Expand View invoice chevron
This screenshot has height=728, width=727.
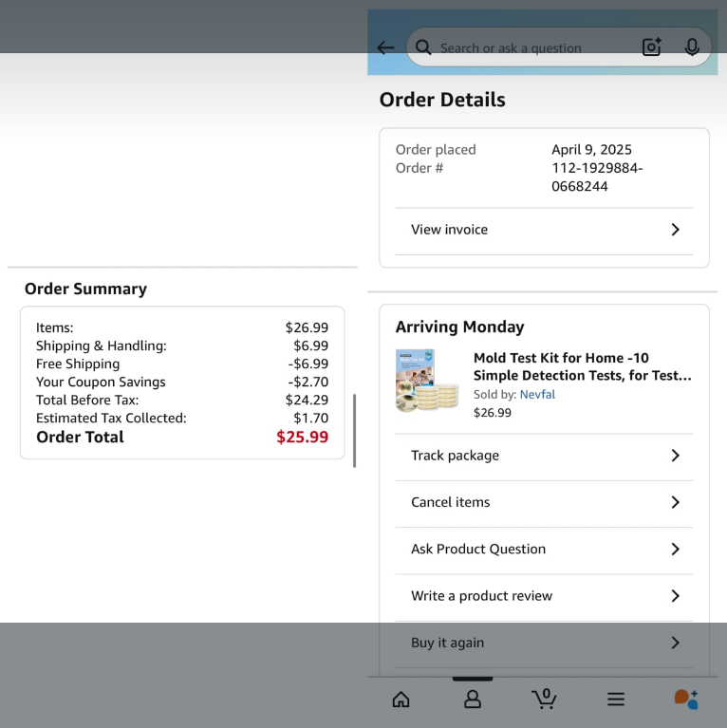point(675,230)
